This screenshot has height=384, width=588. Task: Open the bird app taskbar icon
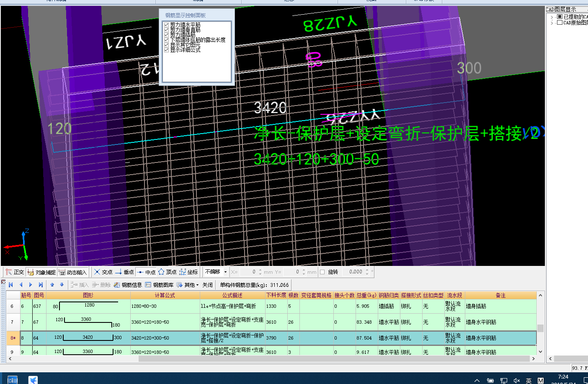click(33, 379)
